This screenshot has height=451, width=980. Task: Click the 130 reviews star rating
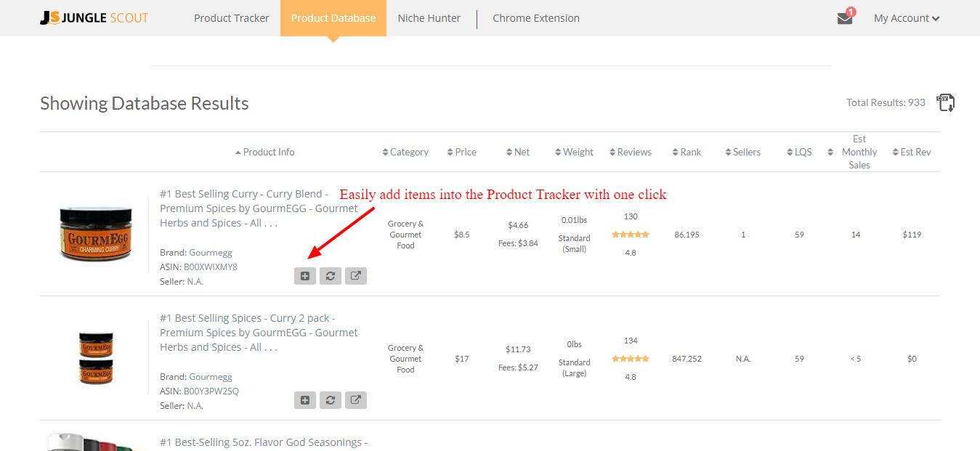pyautogui.click(x=631, y=235)
